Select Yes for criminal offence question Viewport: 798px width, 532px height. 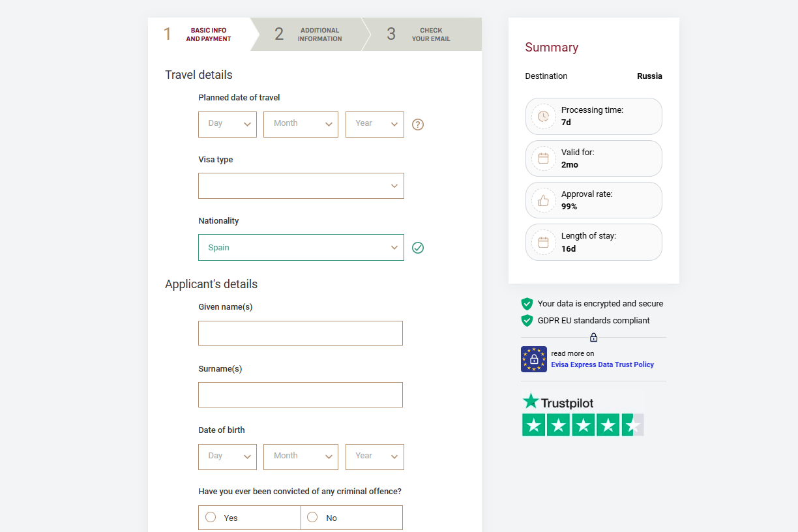click(210, 517)
